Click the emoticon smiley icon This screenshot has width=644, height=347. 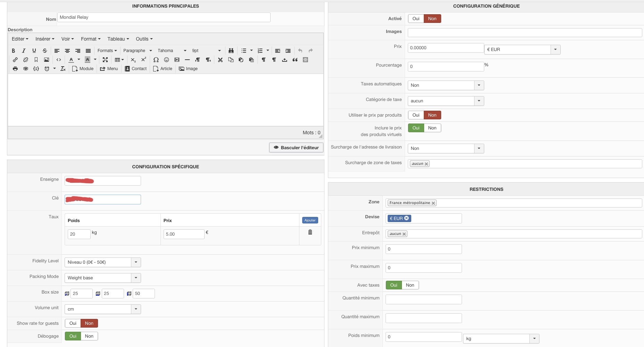tap(166, 60)
